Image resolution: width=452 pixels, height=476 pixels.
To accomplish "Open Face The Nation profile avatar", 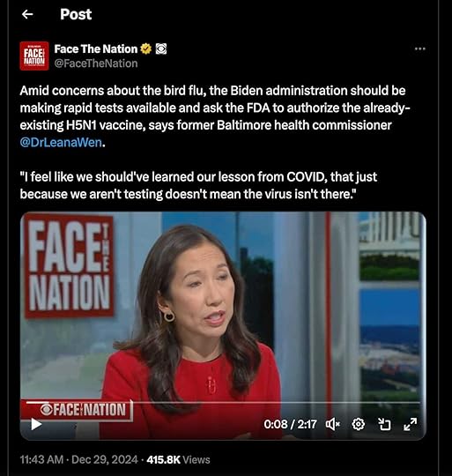I will [x=34, y=56].
